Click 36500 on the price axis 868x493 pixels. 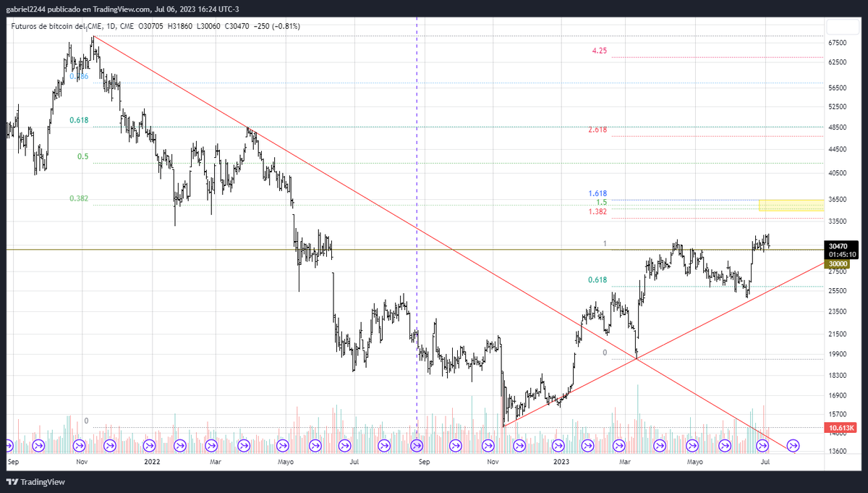point(839,199)
